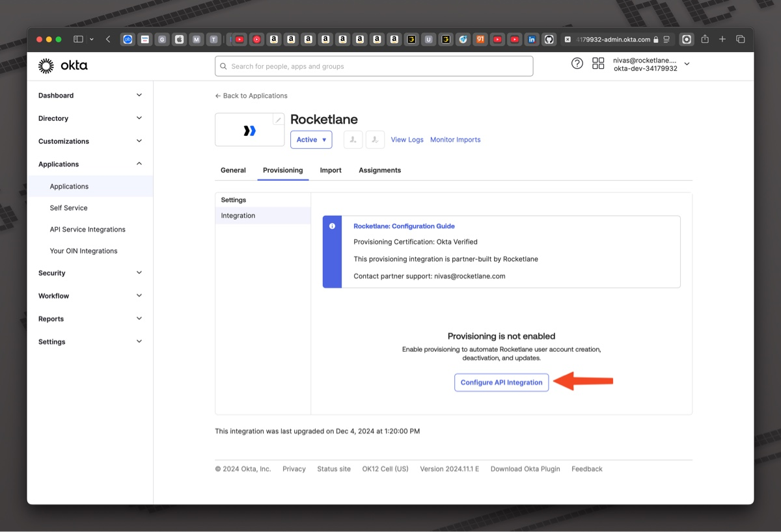Click the Okta logo in header
This screenshot has width=781, height=532.
tap(62, 66)
